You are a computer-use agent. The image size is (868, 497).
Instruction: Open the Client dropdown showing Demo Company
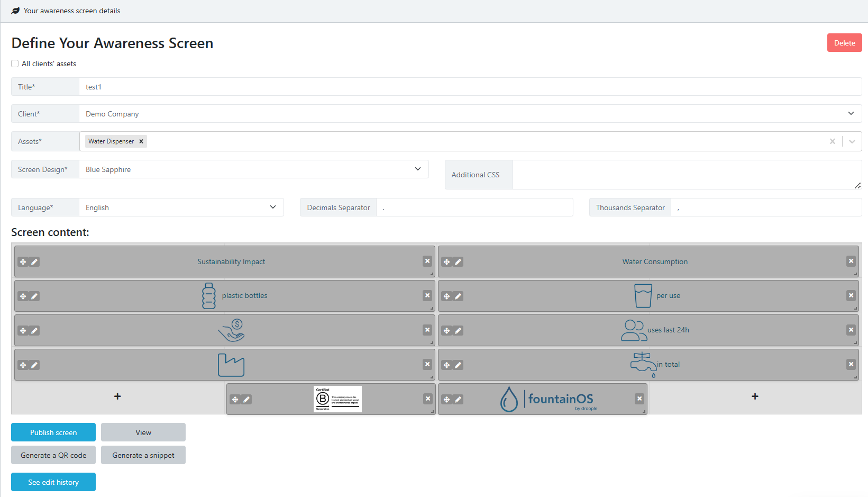470,114
